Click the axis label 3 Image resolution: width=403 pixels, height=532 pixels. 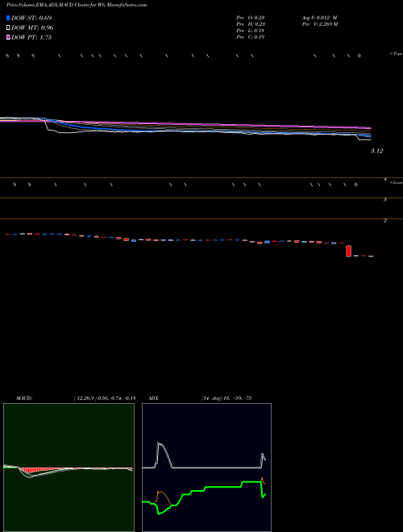point(385,200)
